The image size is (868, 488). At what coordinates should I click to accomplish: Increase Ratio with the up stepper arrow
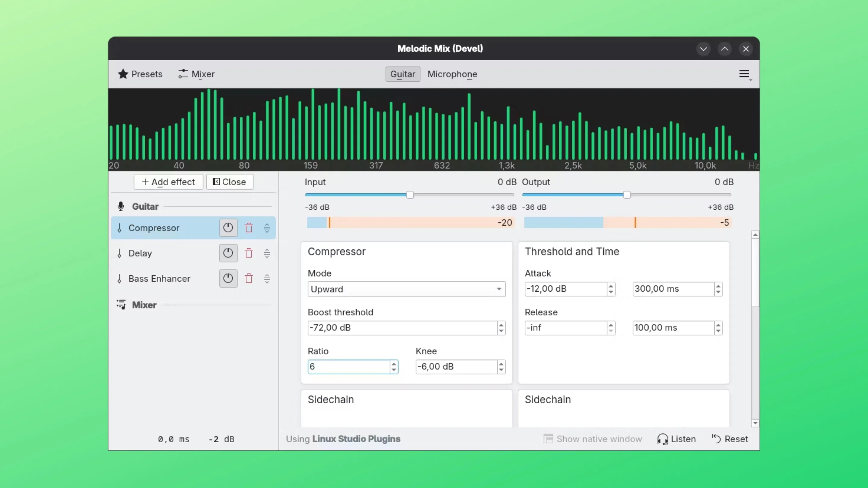pyautogui.click(x=394, y=364)
